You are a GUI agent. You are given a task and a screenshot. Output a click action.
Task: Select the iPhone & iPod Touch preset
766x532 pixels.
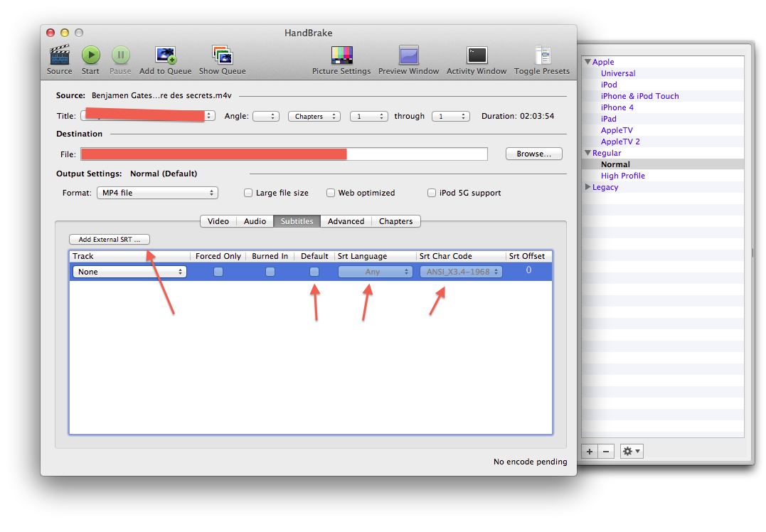[640, 96]
